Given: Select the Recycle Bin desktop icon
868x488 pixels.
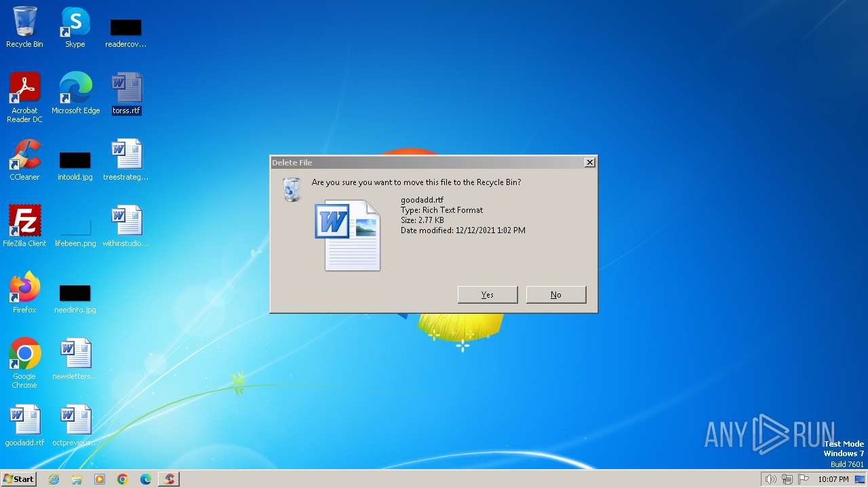Looking at the screenshot, I should click(x=24, y=27).
